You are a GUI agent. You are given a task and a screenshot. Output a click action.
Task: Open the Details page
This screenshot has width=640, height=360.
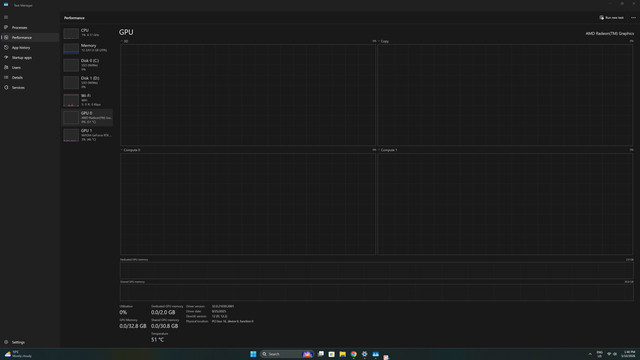(x=30, y=78)
